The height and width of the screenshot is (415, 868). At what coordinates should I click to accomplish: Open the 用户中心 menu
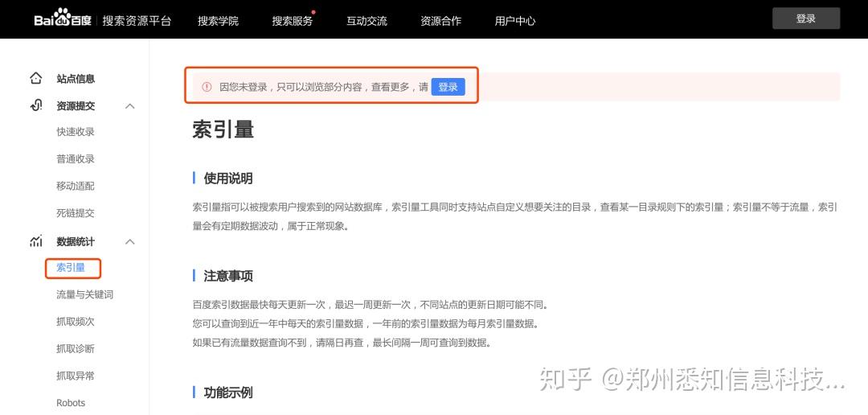(515, 21)
